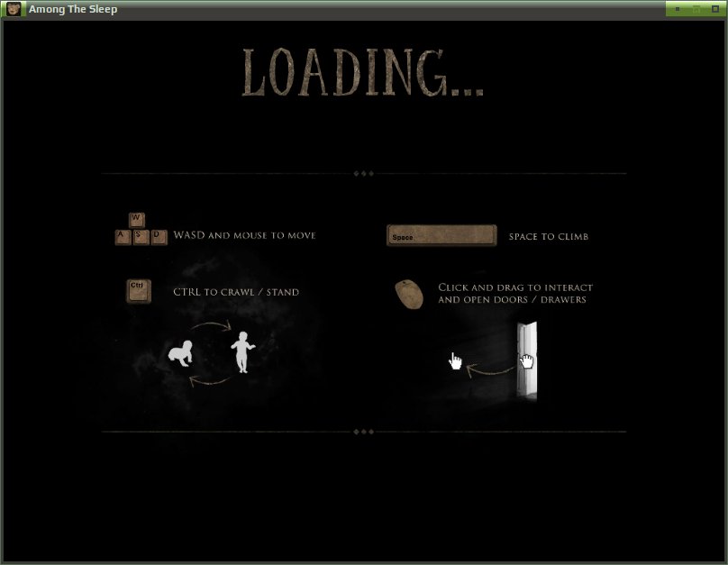Screen dimensions: 728x565
Task: Click the S key icon
Action: tap(141, 237)
